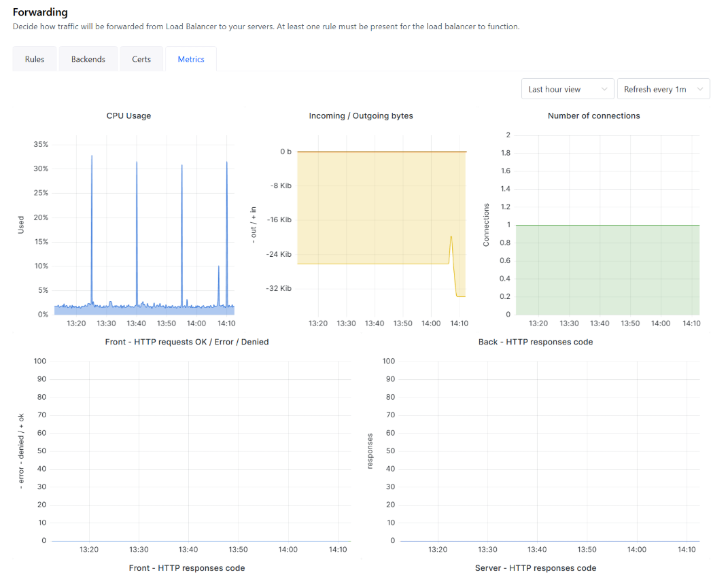Open the Backends tab

click(88, 59)
